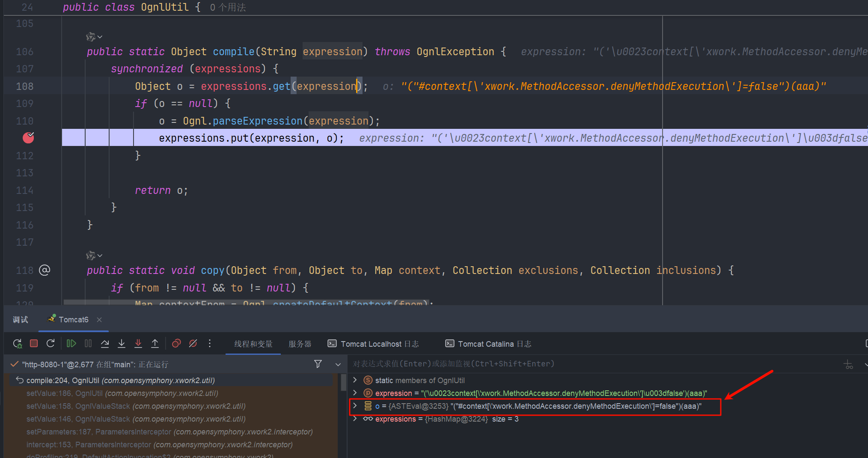
Task: Click the Step Into icon
Action: (122, 343)
